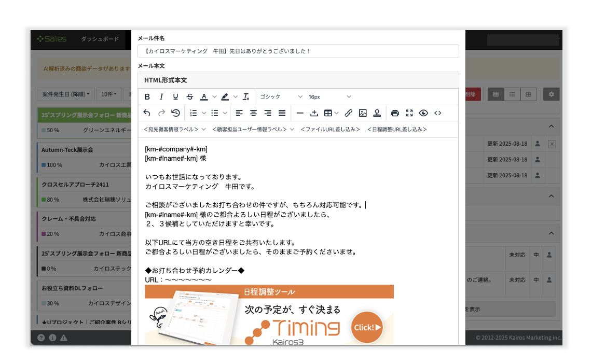Viewport: 605px width, 364px height.
Task: Click the insert image icon
Action: click(363, 113)
